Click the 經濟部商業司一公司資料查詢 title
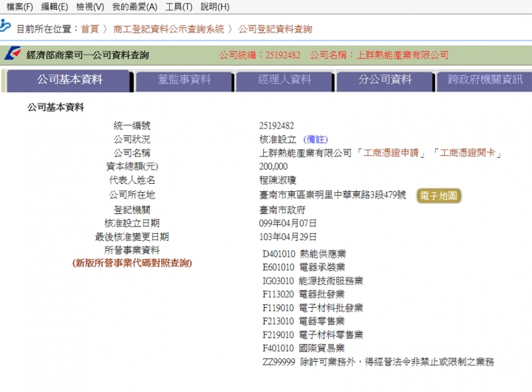The height and width of the screenshot is (392, 532). 87,55
